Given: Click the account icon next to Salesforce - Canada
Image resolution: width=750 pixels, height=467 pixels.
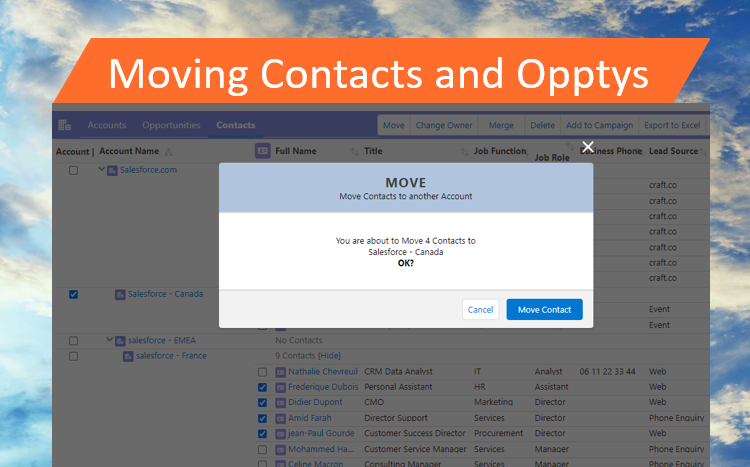Looking at the screenshot, I should 120,294.
